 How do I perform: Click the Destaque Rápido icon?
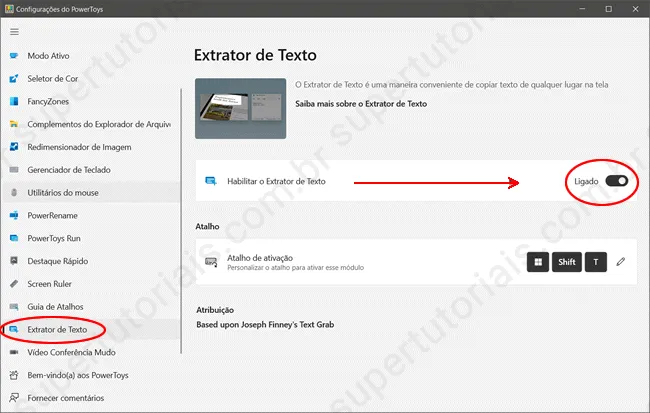coord(14,261)
